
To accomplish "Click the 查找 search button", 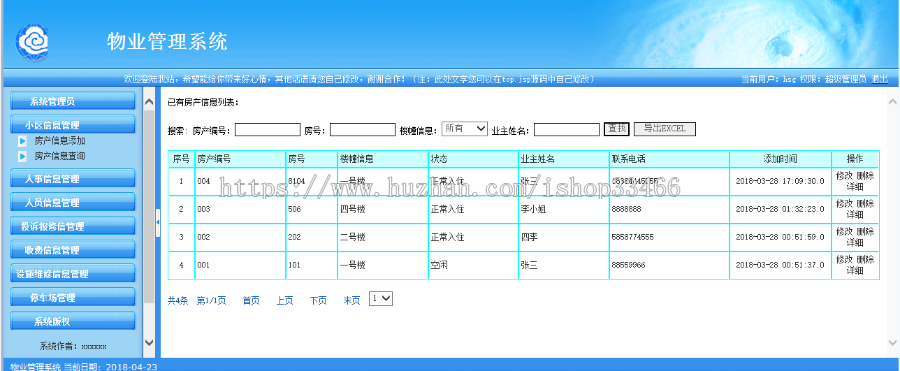I will pyautogui.click(x=617, y=129).
